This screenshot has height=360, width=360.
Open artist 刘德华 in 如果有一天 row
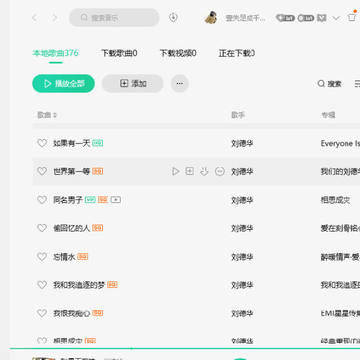(242, 144)
